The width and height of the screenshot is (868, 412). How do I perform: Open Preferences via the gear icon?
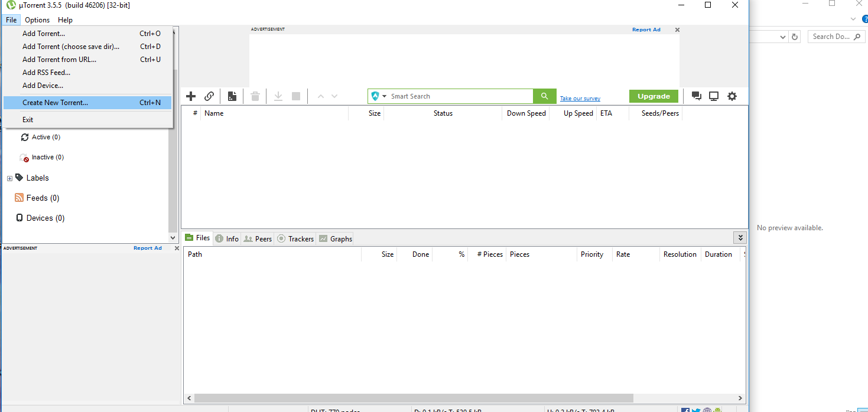(732, 96)
